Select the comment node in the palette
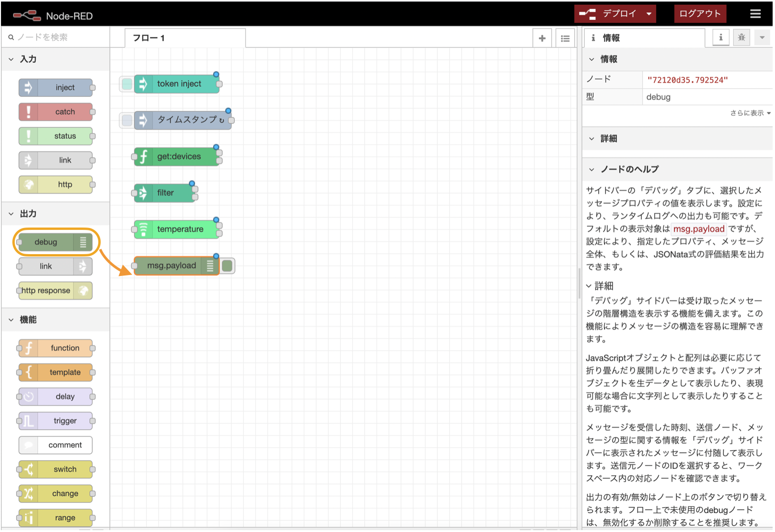Viewport: 775px width, 532px height. click(56, 445)
